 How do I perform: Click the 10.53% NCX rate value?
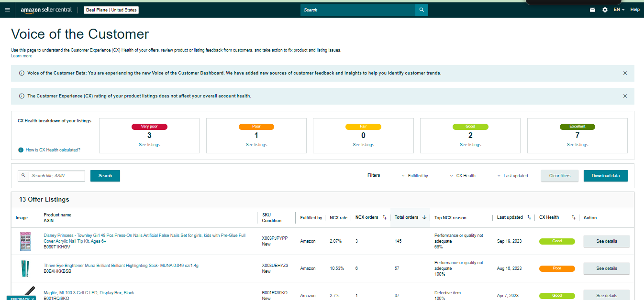pos(337,268)
